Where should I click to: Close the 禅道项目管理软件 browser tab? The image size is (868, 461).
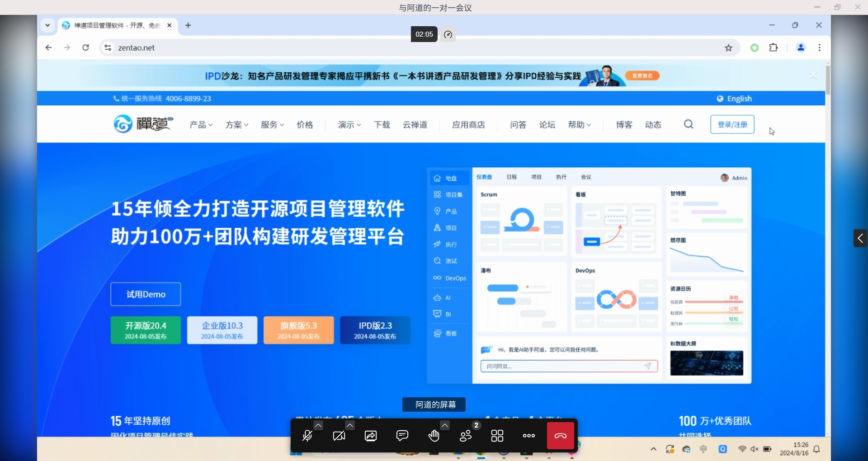pyautogui.click(x=170, y=25)
